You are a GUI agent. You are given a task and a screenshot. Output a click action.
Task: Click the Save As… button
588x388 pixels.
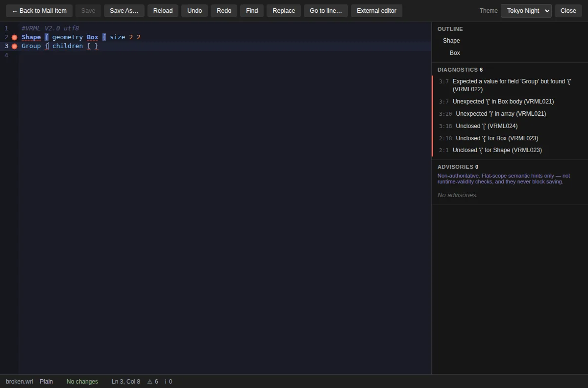point(124,11)
